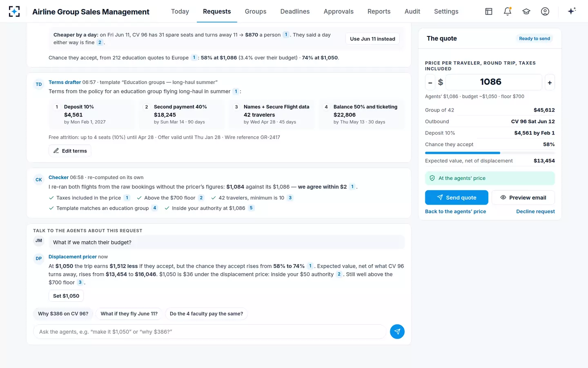Open citation 2 beside "Above the $700 floor"

201,198
